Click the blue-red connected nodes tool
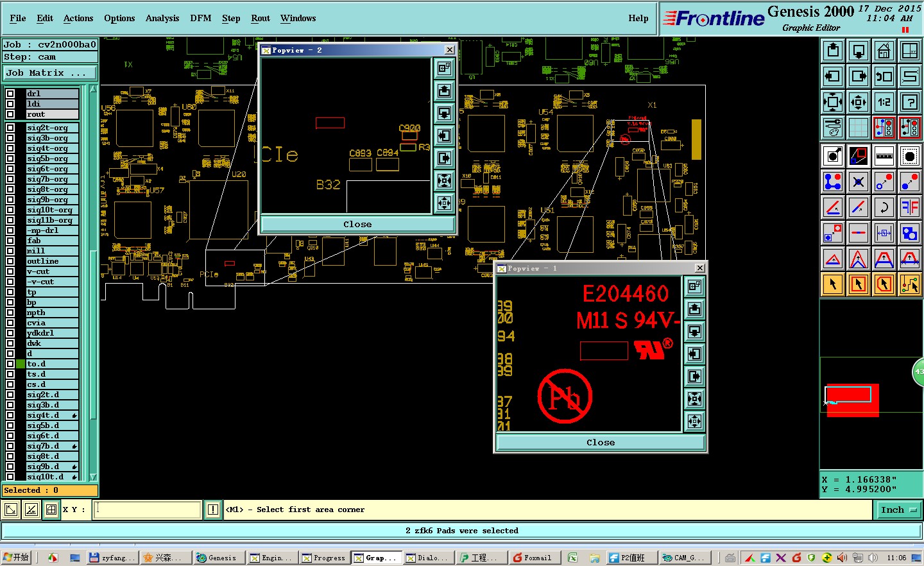The height and width of the screenshot is (566, 924). coord(833,182)
